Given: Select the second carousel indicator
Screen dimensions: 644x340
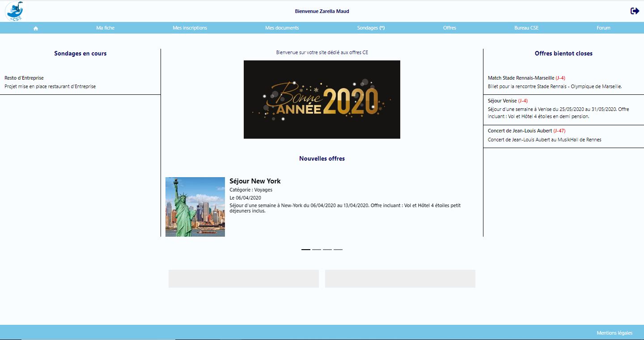Looking at the screenshot, I should tap(317, 249).
